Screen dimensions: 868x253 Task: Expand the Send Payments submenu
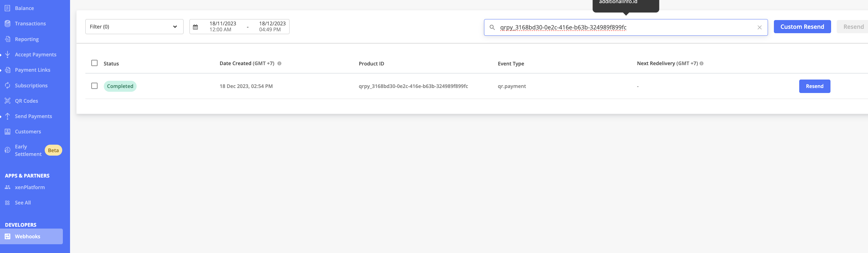coord(33,116)
